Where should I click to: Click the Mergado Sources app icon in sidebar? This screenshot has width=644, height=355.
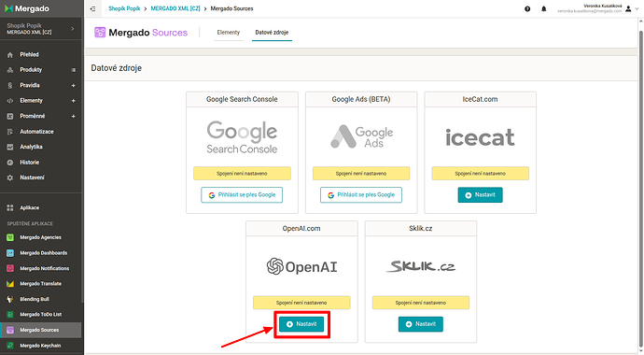point(10,330)
